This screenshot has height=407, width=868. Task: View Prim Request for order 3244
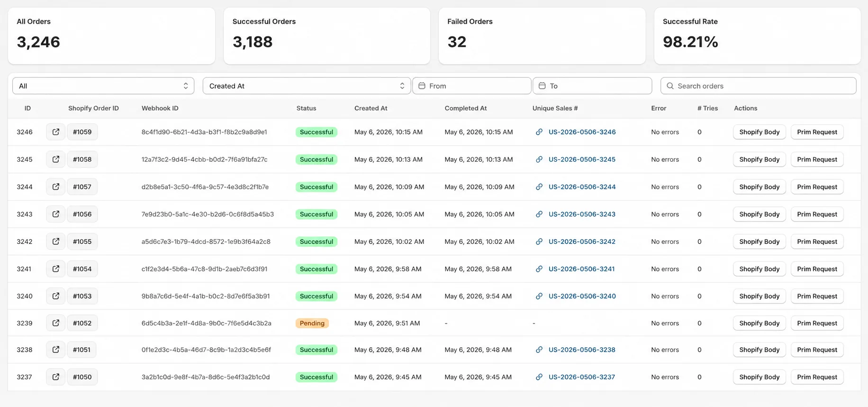click(x=817, y=187)
